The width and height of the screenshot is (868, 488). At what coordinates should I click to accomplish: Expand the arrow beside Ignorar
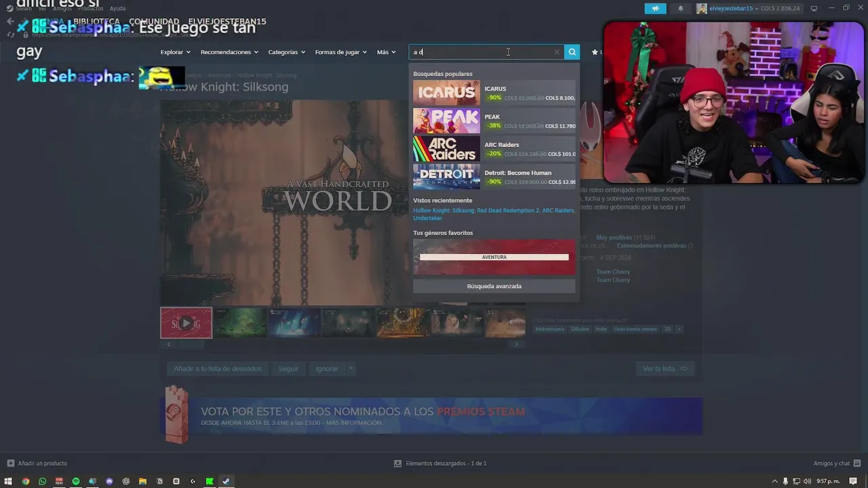click(x=351, y=369)
